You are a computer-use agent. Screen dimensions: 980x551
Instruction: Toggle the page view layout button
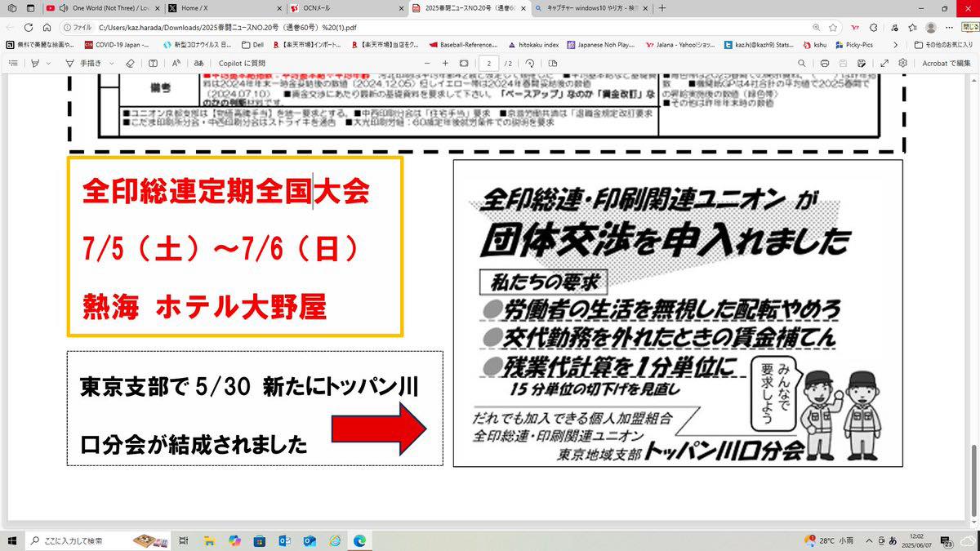(x=553, y=63)
